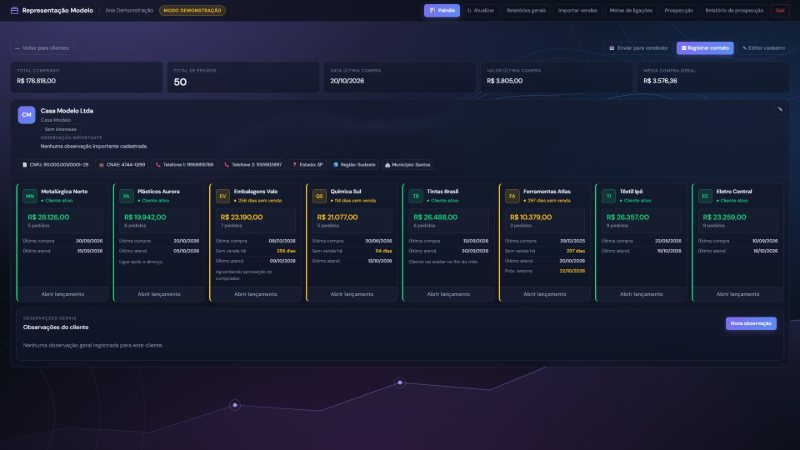Click the Telefone 1 phone chip

185,165
